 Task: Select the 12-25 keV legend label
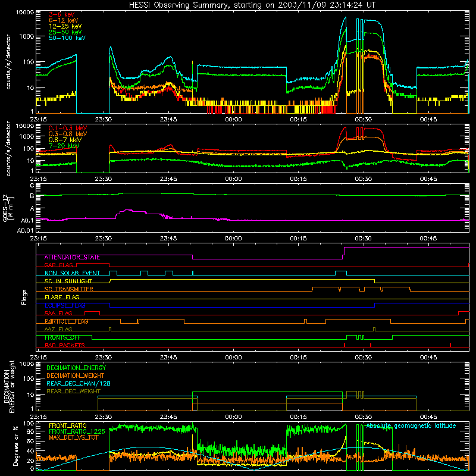65,26
